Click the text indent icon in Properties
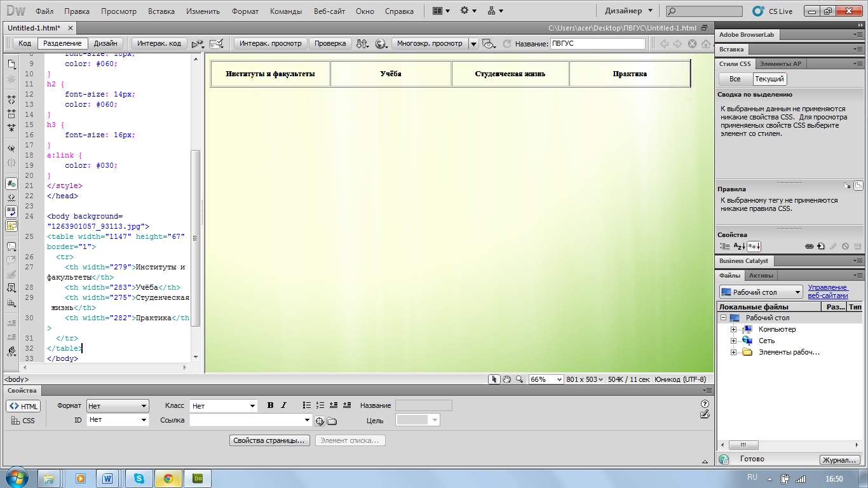The width and height of the screenshot is (868, 488). tap(347, 405)
